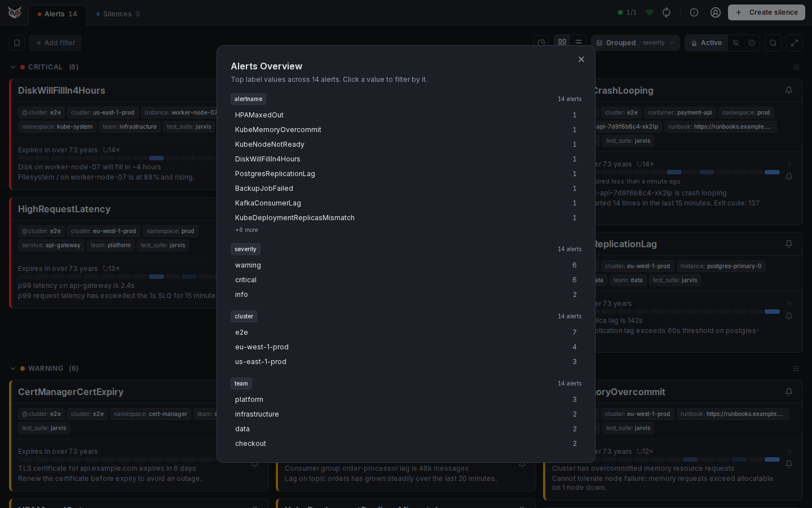This screenshot has width=812, height=508.
Task: Filter by KubeDeploymentReplicasMismatch value
Action: (x=406, y=218)
